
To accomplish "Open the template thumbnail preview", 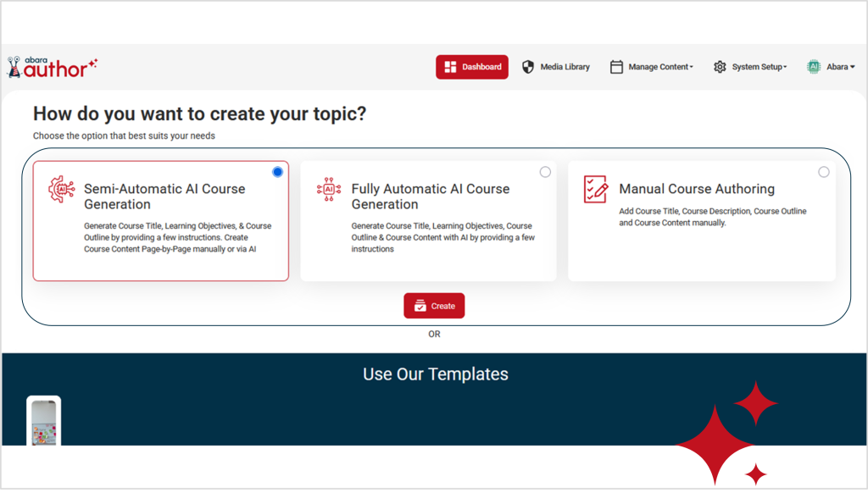I will pyautogui.click(x=43, y=420).
